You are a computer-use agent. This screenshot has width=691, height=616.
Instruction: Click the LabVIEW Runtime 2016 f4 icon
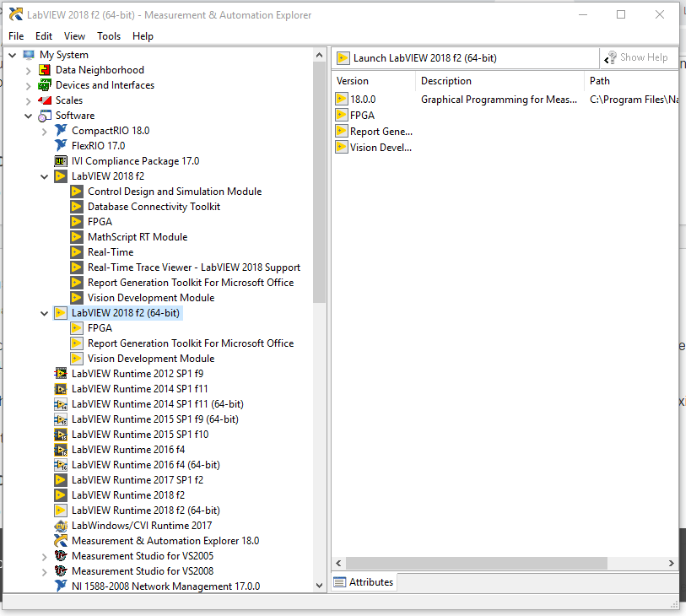pyautogui.click(x=61, y=450)
